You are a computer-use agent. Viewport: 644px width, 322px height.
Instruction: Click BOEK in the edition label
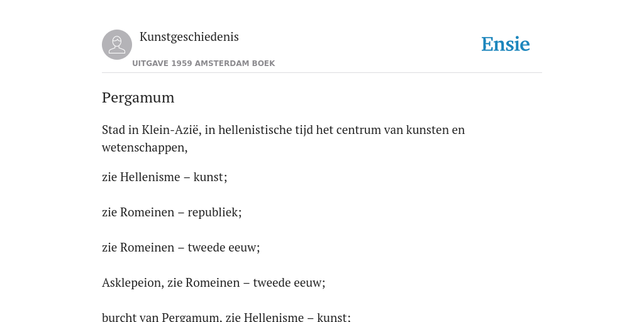[x=258, y=64]
